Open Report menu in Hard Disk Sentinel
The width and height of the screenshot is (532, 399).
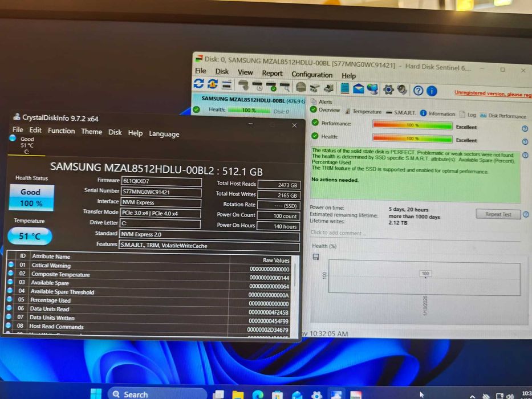(x=272, y=74)
